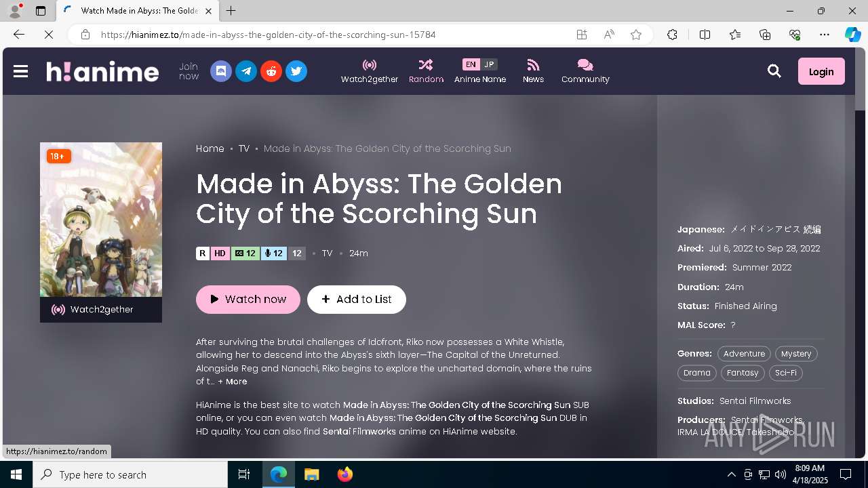Viewport: 868px width, 488px height.
Task: Select the Sci-Fi genre tag
Action: (x=786, y=373)
